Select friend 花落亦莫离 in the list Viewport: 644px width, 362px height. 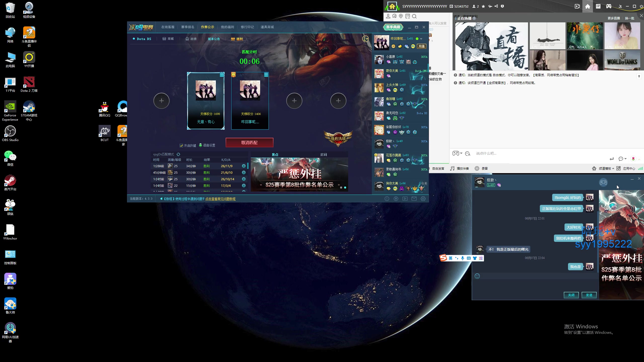pos(401,158)
